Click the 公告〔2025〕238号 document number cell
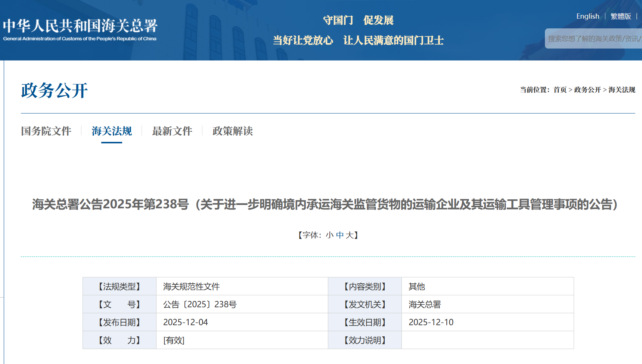Image resolution: width=642 pixels, height=364 pixels. 200,304
